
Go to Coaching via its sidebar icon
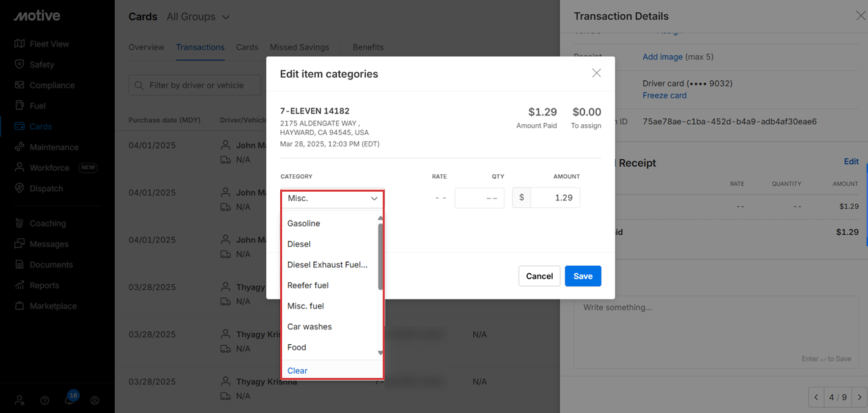pos(20,223)
